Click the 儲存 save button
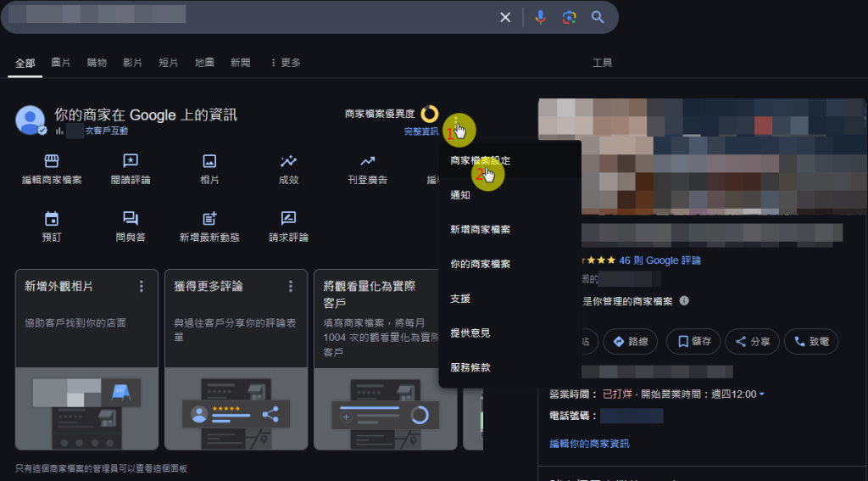Image resolution: width=868 pixels, height=481 pixels. click(x=693, y=341)
